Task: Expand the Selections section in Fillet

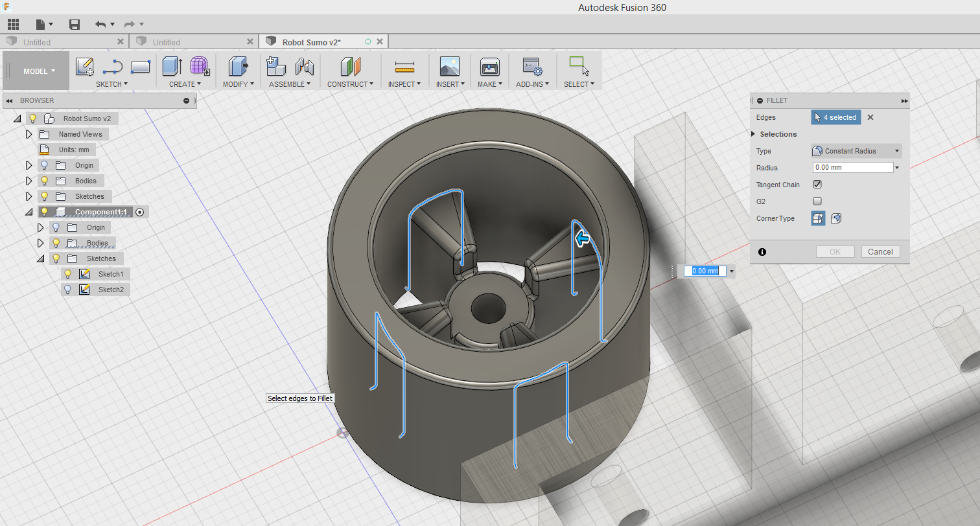Action: tap(754, 134)
